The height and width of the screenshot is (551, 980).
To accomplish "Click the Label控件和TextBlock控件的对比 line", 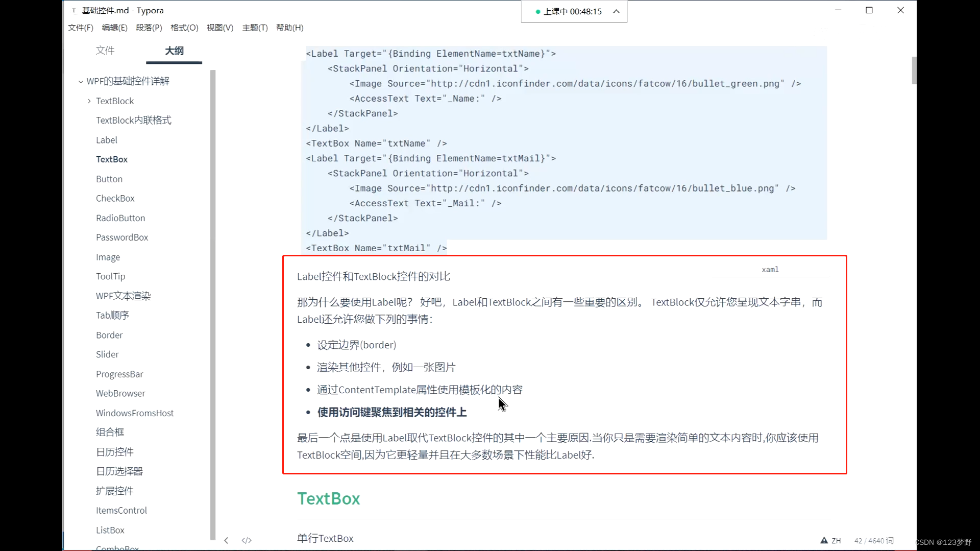I will (x=374, y=276).
